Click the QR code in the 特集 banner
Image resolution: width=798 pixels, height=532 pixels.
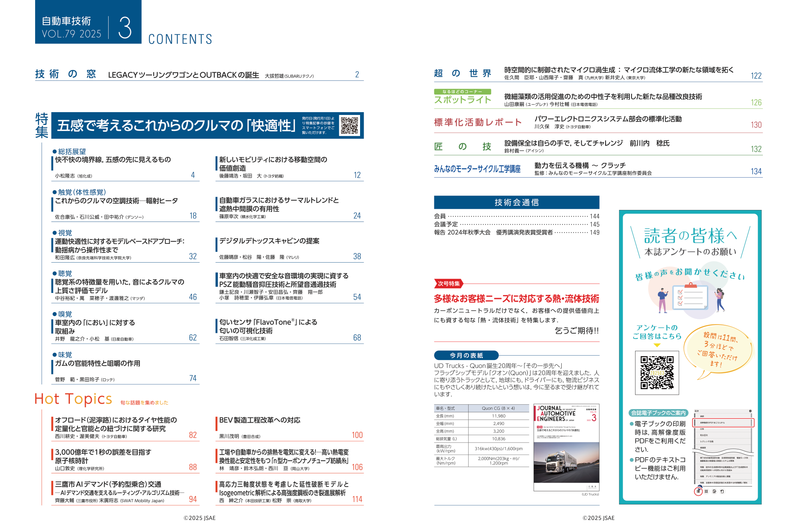[x=349, y=125]
